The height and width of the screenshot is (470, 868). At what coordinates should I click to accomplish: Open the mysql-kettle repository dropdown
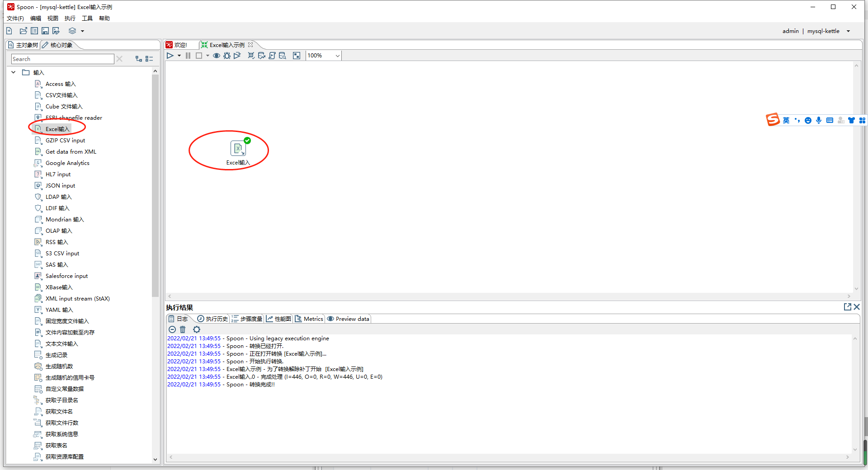(x=848, y=31)
